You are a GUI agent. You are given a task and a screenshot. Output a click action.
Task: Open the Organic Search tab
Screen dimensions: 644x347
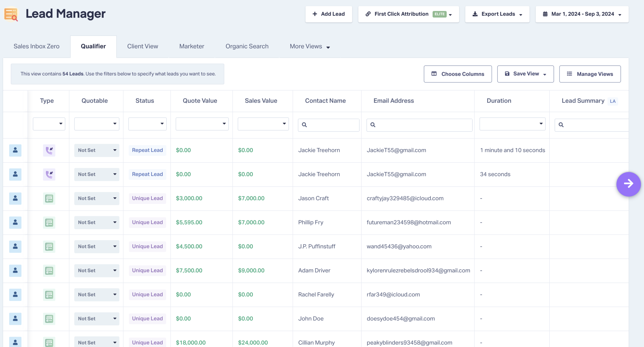point(247,46)
